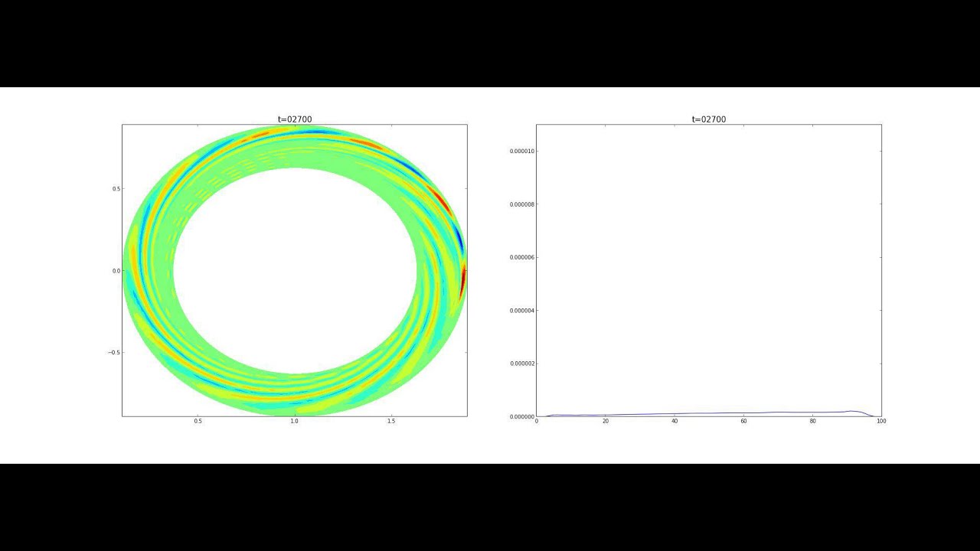The width and height of the screenshot is (980, 551).
Task: Select x-axis tick 1.0 on the ring plot
Action: click(295, 422)
